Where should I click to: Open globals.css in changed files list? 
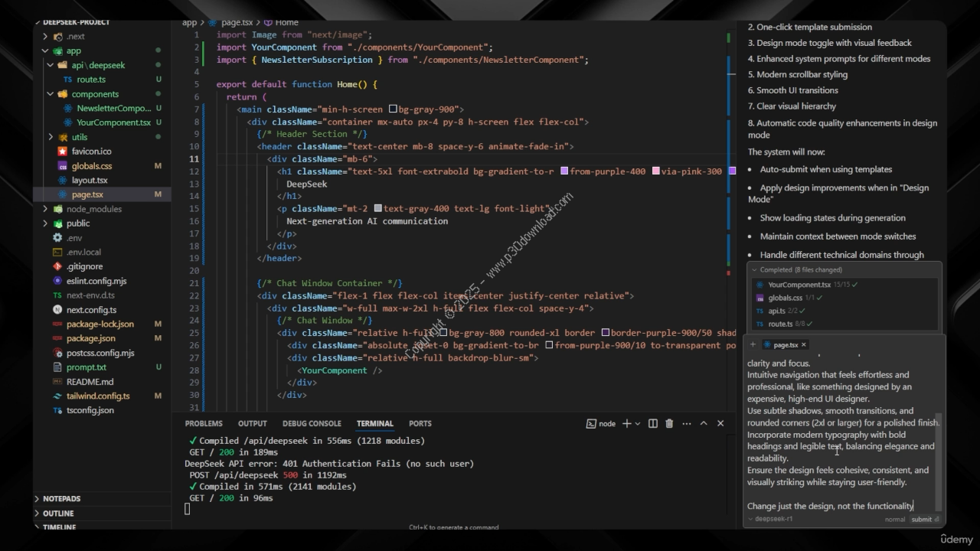click(x=785, y=298)
